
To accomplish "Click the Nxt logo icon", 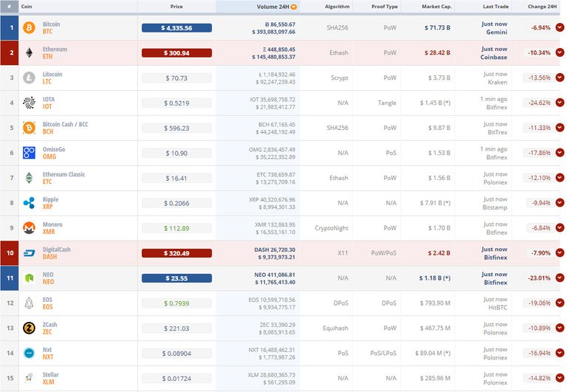I will pos(29,353).
